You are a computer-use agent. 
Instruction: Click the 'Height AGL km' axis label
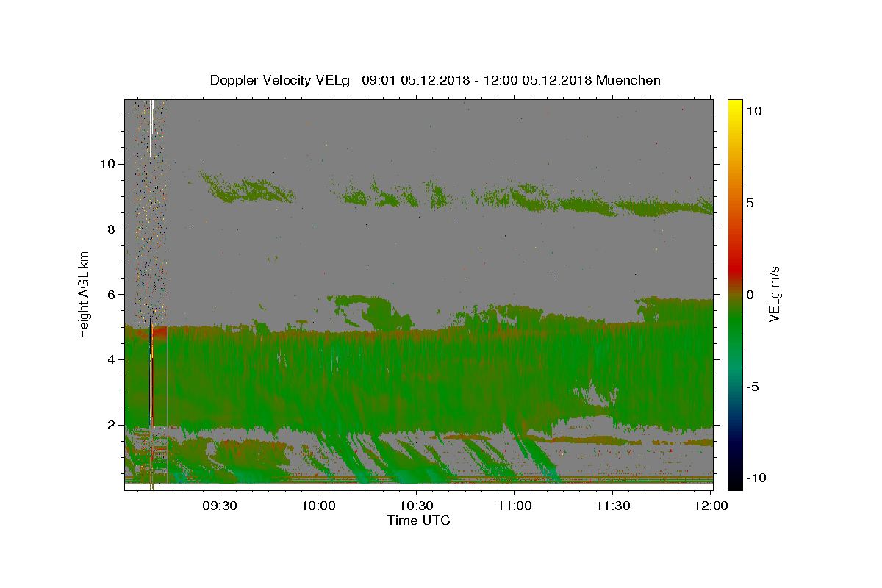(x=85, y=294)
